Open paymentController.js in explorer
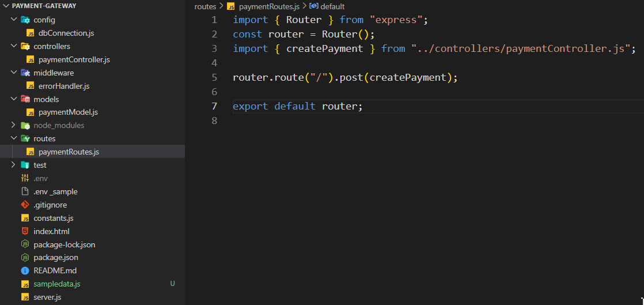This screenshot has width=644, height=305. 74,59
